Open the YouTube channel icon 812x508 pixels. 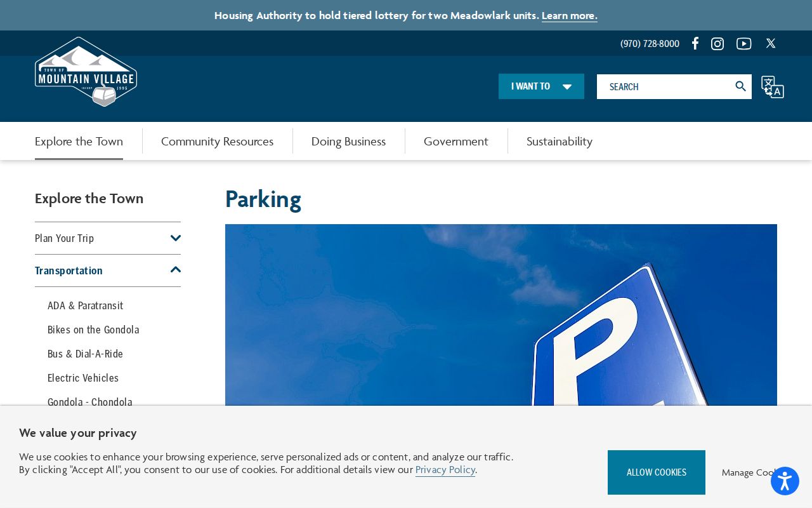tap(744, 44)
